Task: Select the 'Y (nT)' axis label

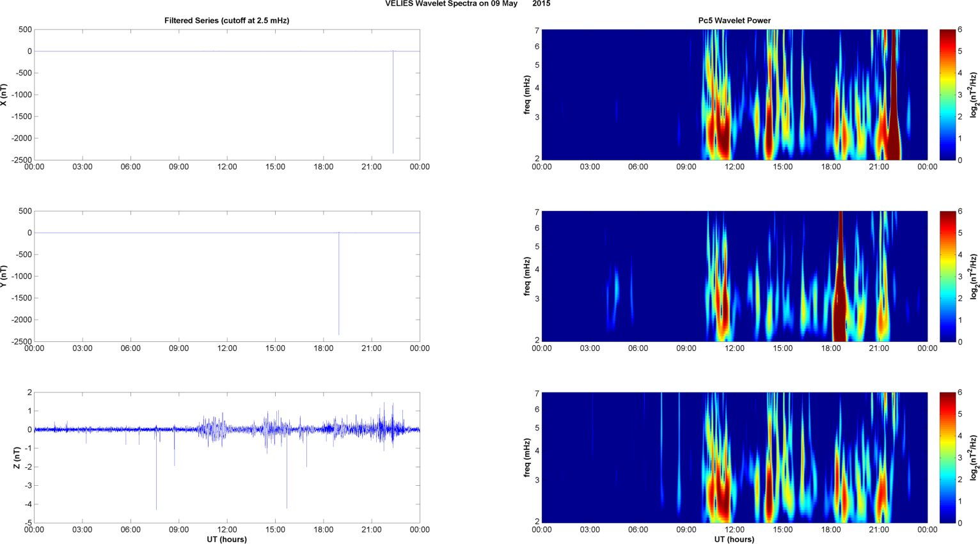Action: 4,276
